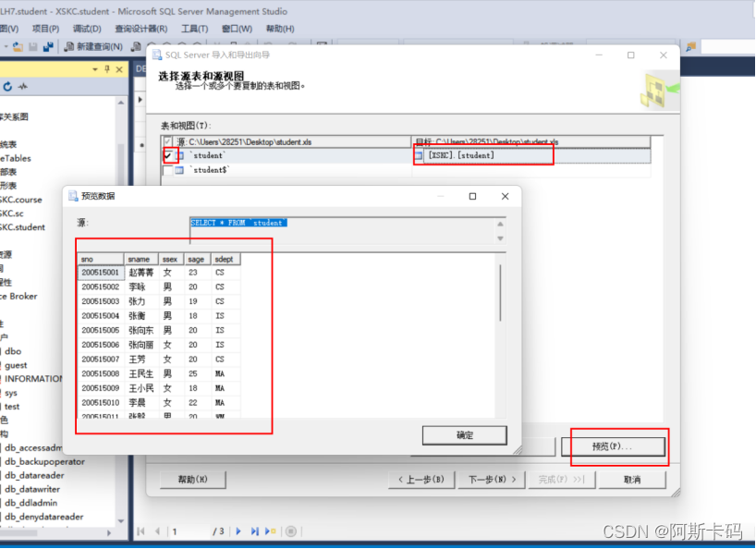
Task: Refresh the Object Explorer tree
Action: point(7,87)
